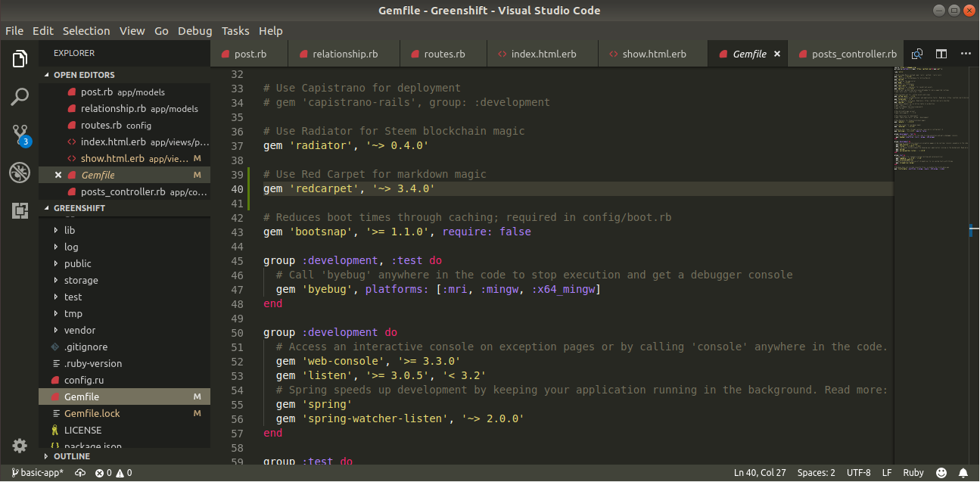Change the Ruby language mode
This screenshot has height=482, width=980.
(913, 473)
